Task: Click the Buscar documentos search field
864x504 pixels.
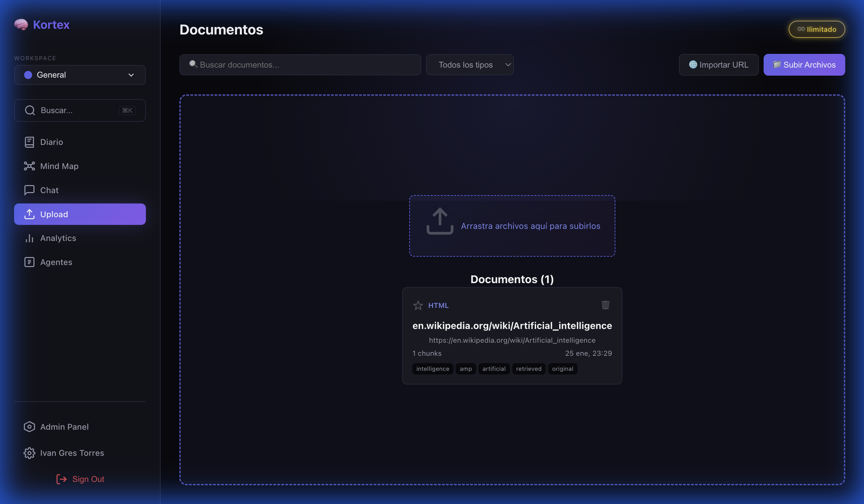Action: point(300,65)
